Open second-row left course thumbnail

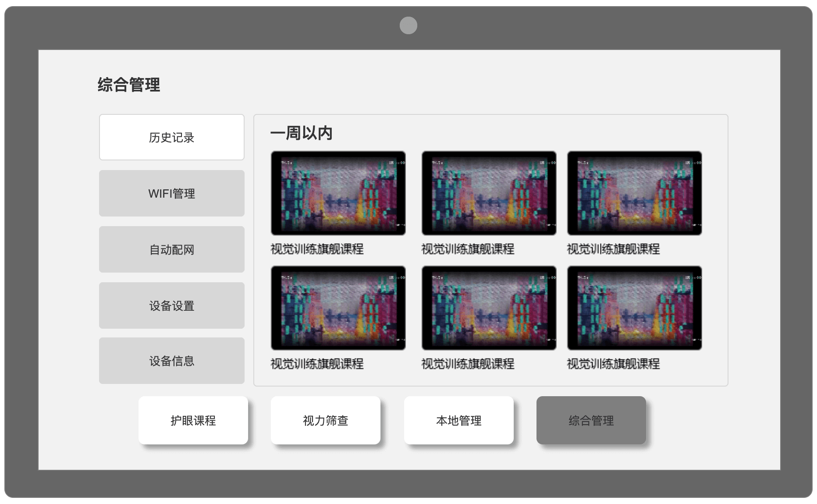(x=338, y=308)
